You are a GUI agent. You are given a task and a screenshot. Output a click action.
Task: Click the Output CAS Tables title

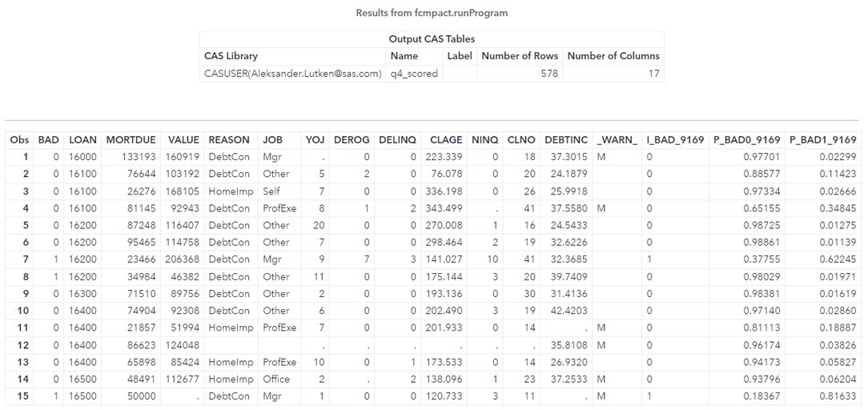432,39
